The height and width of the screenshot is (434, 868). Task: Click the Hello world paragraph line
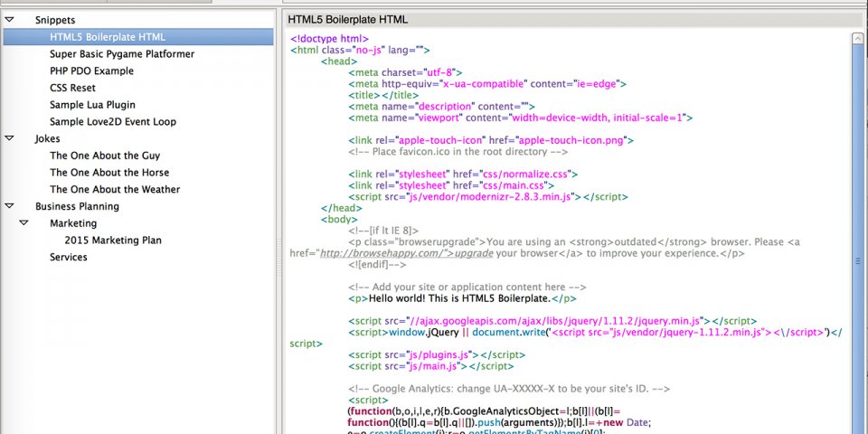tap(462, 298)
